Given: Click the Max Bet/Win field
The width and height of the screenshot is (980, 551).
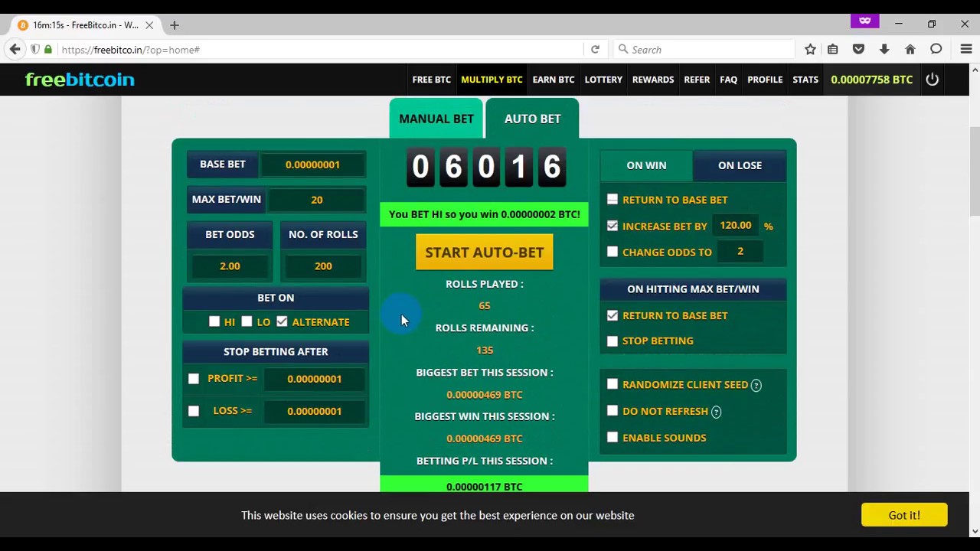Looking at the screenshot, I should (317, 200).
